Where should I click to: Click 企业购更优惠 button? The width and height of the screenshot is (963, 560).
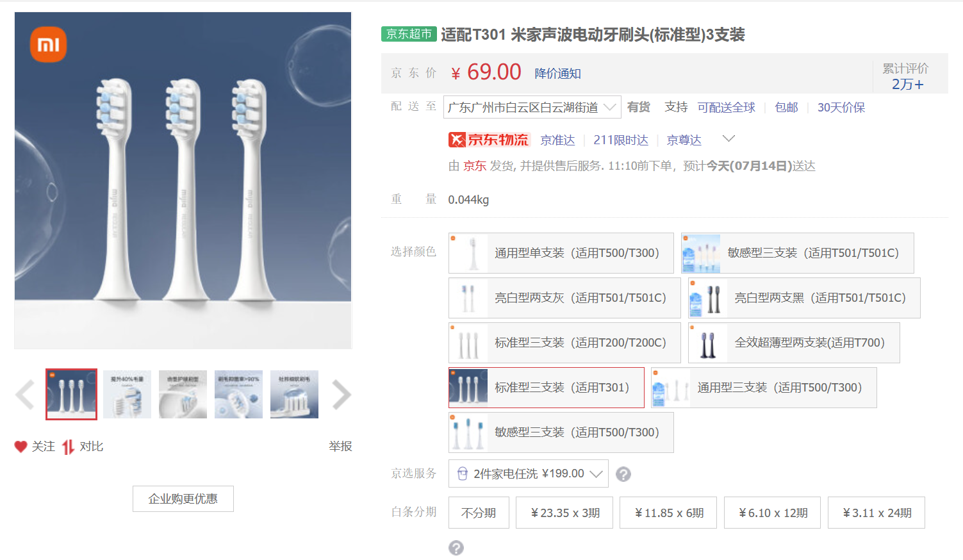(183, 498)
